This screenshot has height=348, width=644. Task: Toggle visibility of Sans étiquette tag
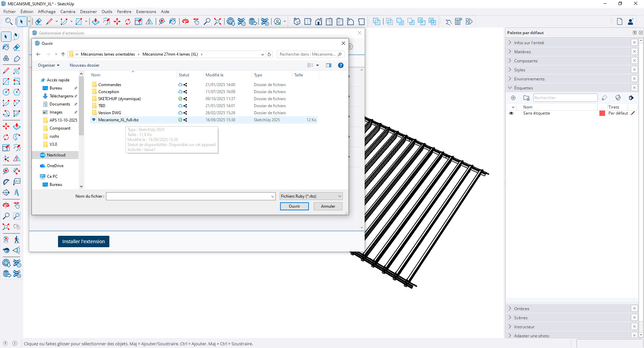(x=511, y=113)
